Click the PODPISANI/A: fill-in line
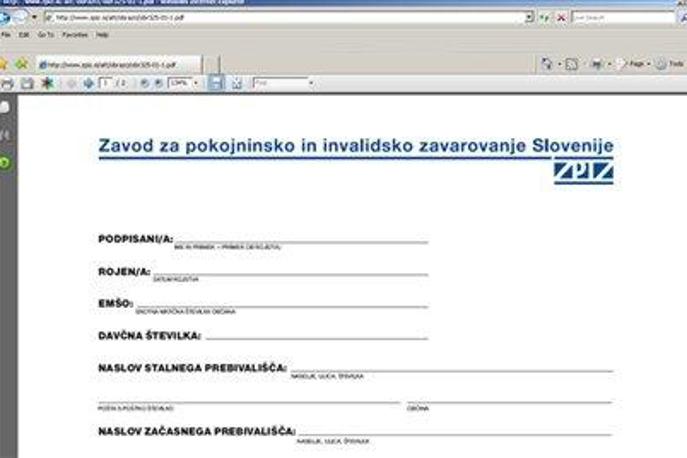This screenshot has width=687, height=458. [301, 241]
